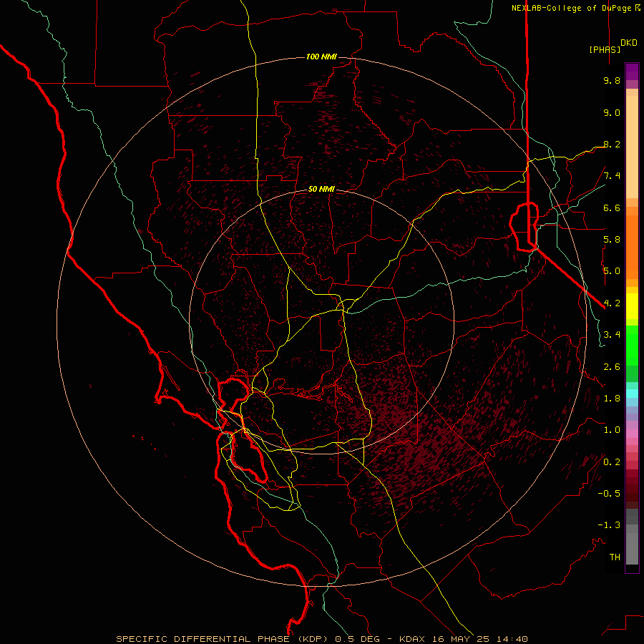Viewport: 644px width, 644px height.
Task: Click the 6.6 value on the color scale
Action: click(x=612, y=208)
